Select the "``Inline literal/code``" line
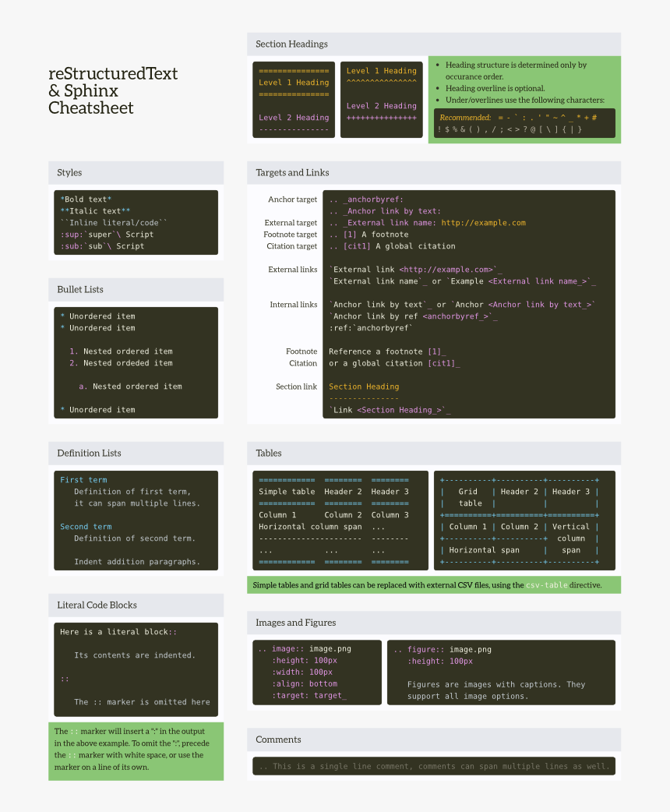670x812 pixels. pyautogui.click(x=114, y=223)
